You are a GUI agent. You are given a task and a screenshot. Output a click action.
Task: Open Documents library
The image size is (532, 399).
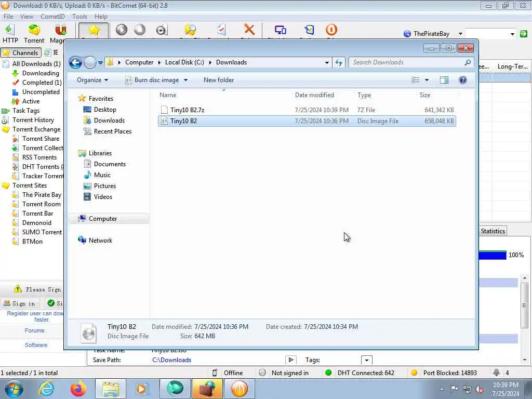[110, 164]
